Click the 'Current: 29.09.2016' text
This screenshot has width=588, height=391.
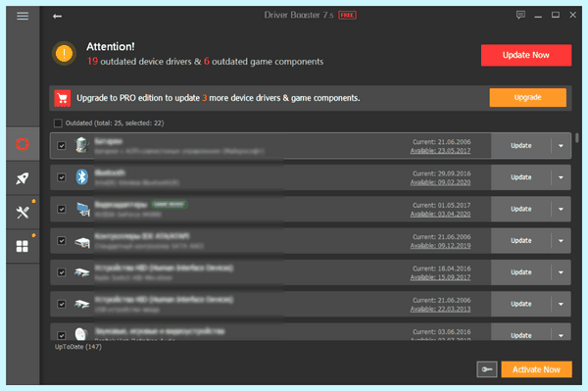pyautogui.click(x=441, y=173)
